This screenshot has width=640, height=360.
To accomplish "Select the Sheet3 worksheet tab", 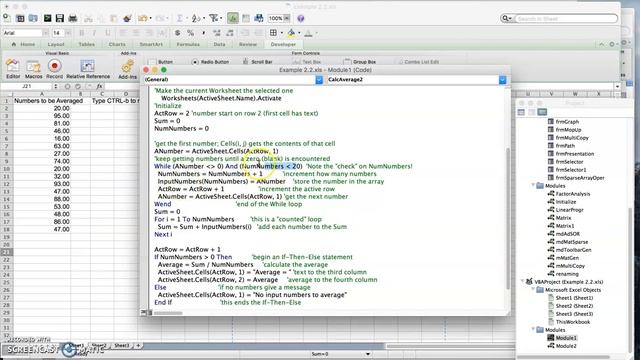I will (121, 346).
